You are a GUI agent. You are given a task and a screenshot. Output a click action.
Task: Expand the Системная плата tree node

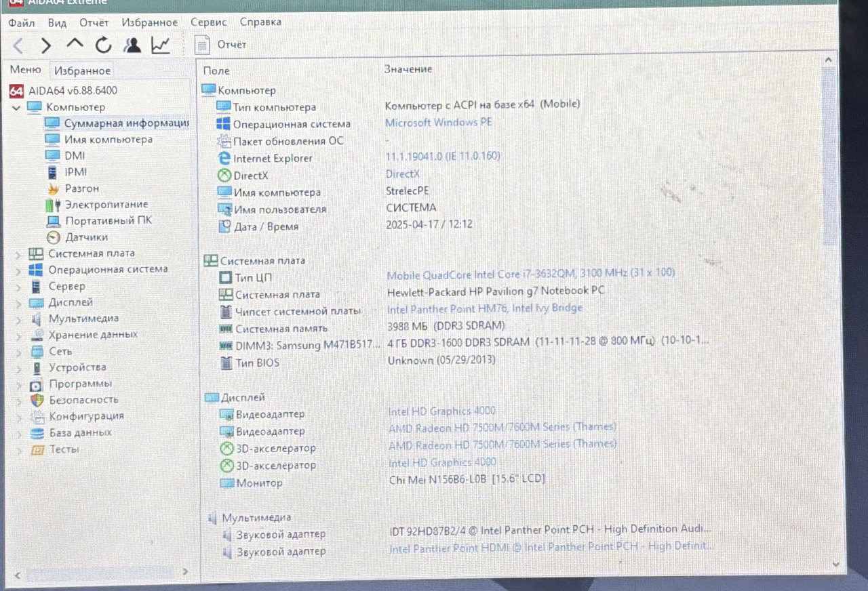(x=18, y=254)
